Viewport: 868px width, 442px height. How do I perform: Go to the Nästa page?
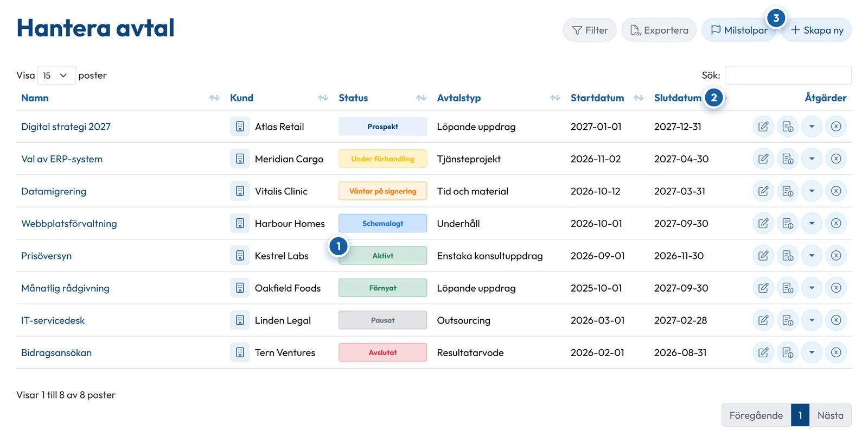(830, 415)
